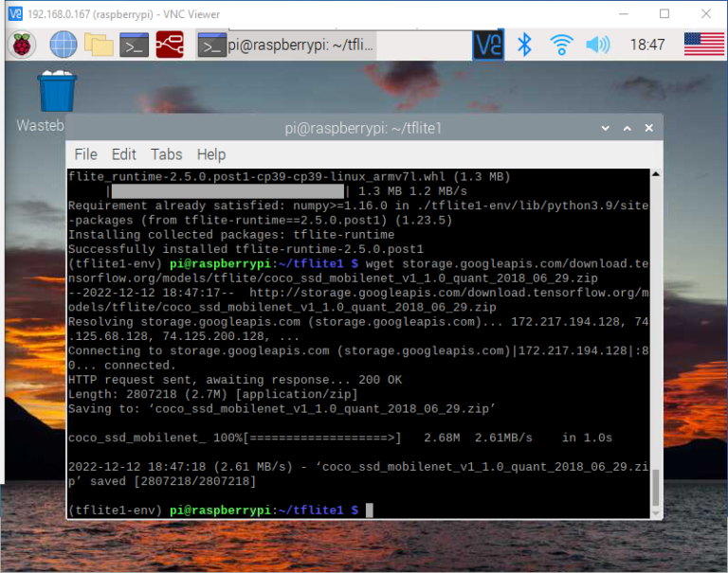Viewport: 728px width, 573px height.
Task: Click the volume speaker icon
Action: click(x=597, y=45)
